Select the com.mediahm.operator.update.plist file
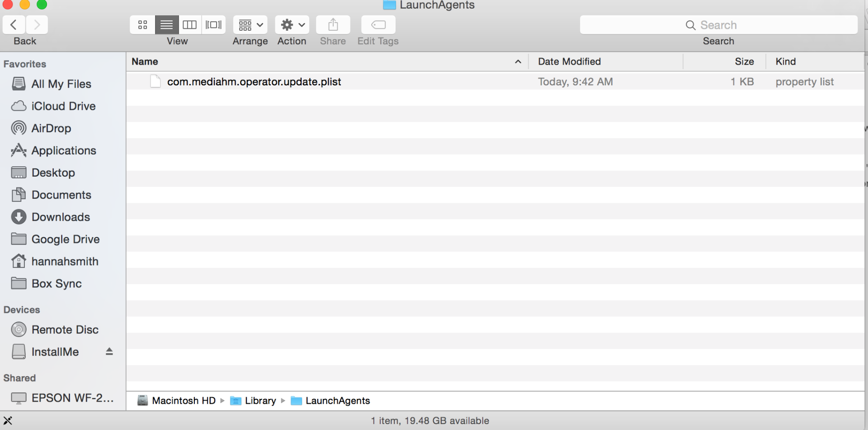The height and width of the screenshot is (430, 868). 254,82
